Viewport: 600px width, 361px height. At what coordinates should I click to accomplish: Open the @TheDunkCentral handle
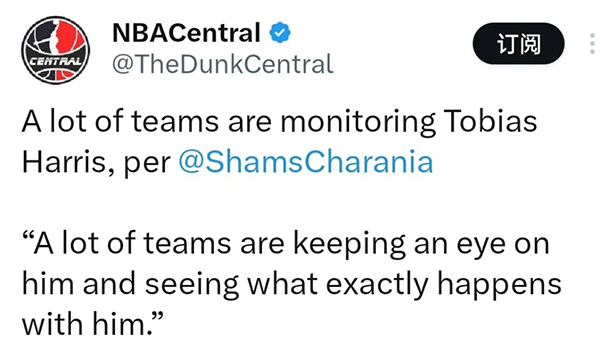coord(223,64)
